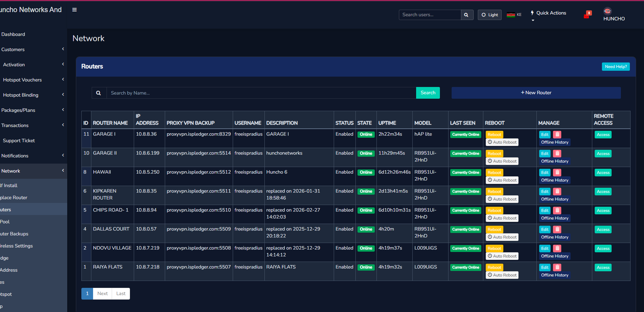Click the KE flag icon to change region

click(x=511, y=14)
